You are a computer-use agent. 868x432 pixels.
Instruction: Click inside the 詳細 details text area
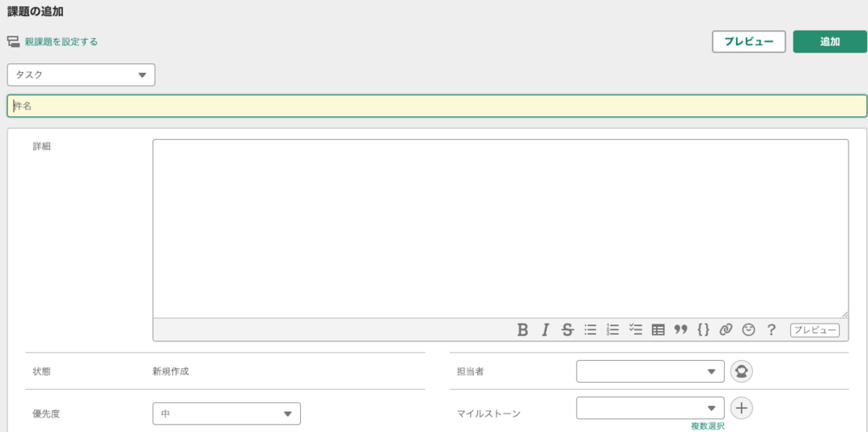(500, 229)
